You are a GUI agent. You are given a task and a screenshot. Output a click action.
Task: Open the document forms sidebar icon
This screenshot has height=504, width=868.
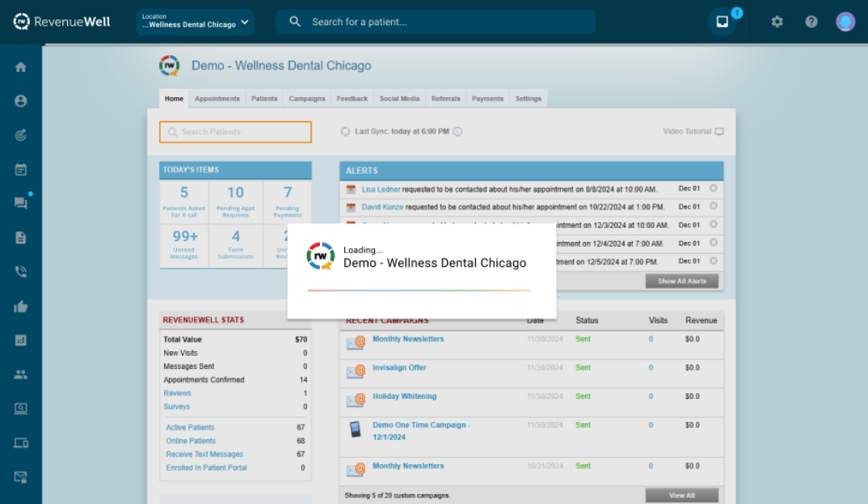pos(20,238)
